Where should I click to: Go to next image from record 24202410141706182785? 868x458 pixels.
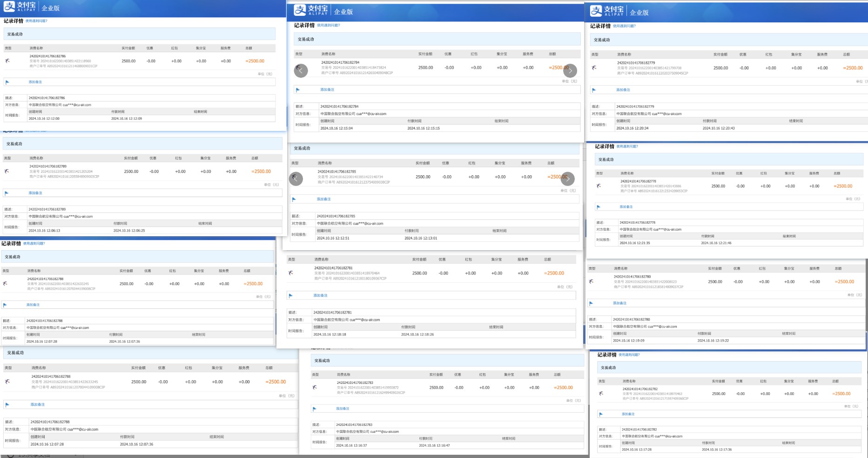567,178
